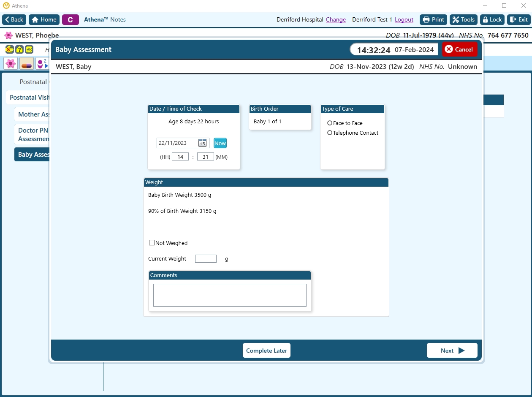Click the Current Weight input box
The height and width of the screenshot is (397, 532).
[206, 258]
